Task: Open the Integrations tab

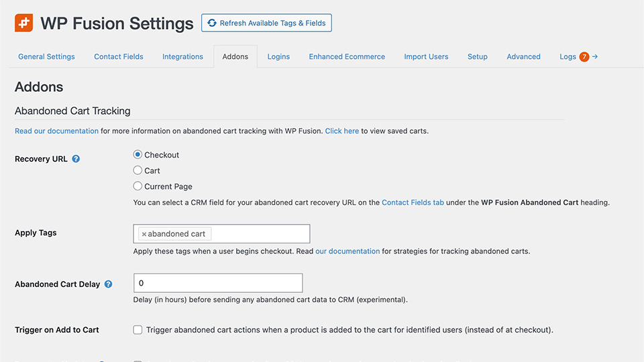Action: tap(182, 57)
